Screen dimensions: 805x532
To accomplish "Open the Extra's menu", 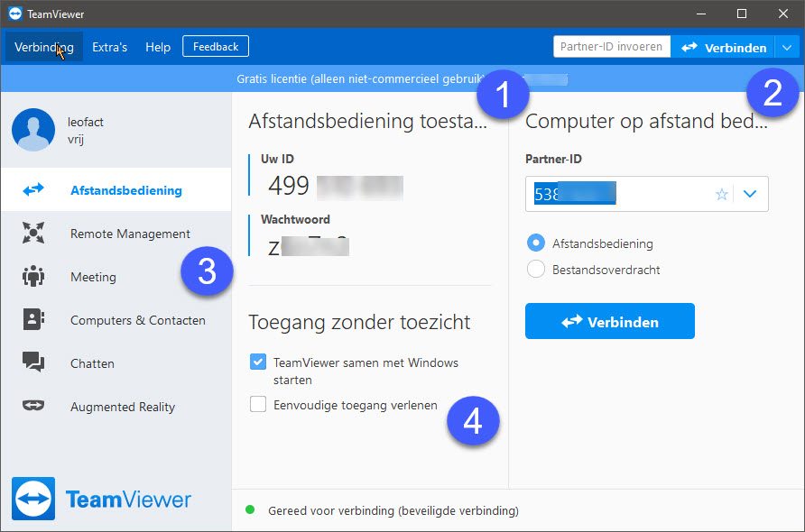I will (109, 47).
